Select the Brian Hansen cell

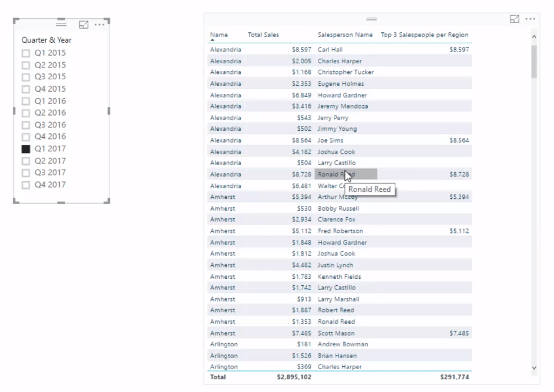click(337, 356)
